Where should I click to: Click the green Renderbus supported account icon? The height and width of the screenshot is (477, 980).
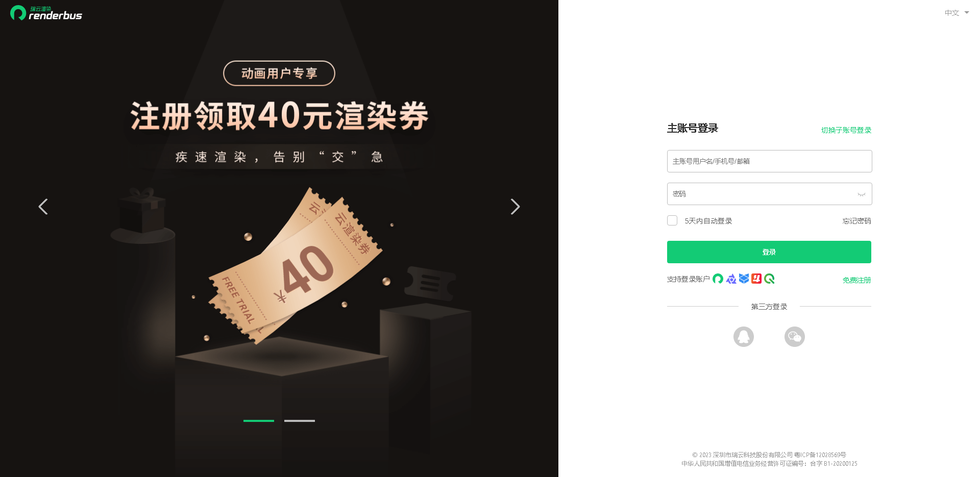pyautogui.click(x=718, y=279)
